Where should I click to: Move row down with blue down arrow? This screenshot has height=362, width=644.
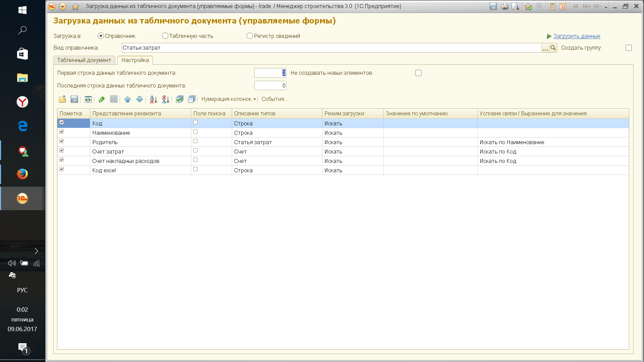[x=140, y=99]
